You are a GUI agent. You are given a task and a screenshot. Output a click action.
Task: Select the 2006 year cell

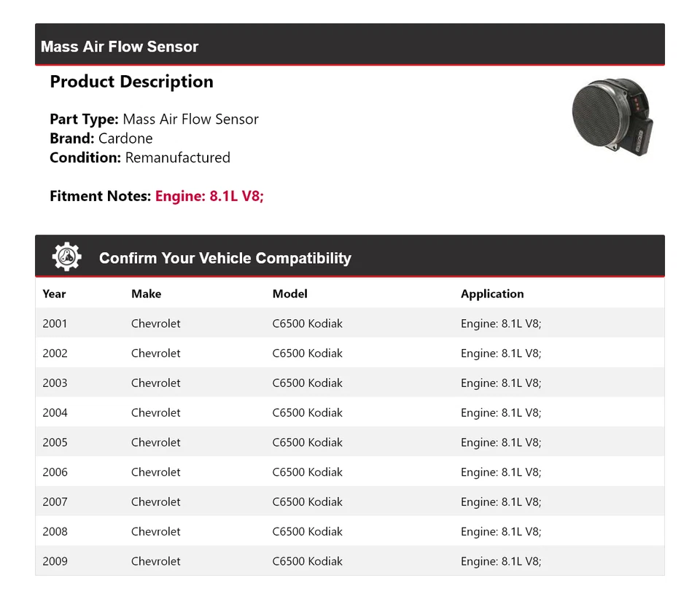55,472
